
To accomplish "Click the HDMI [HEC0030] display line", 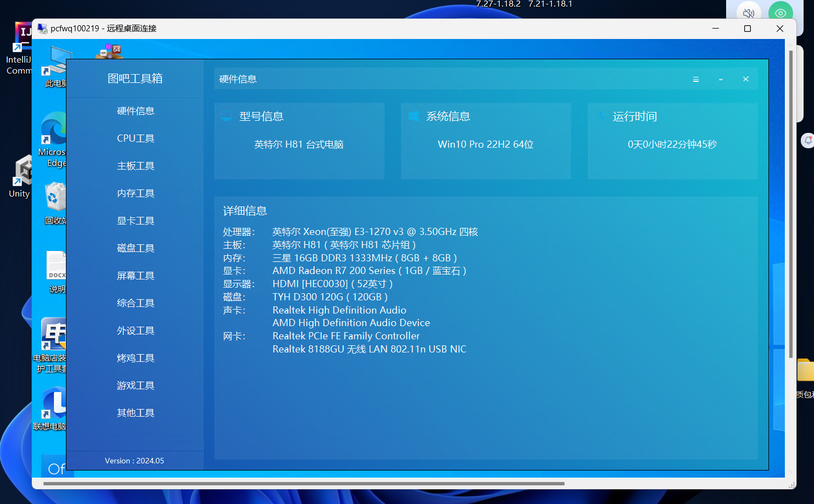I will 332,284.
